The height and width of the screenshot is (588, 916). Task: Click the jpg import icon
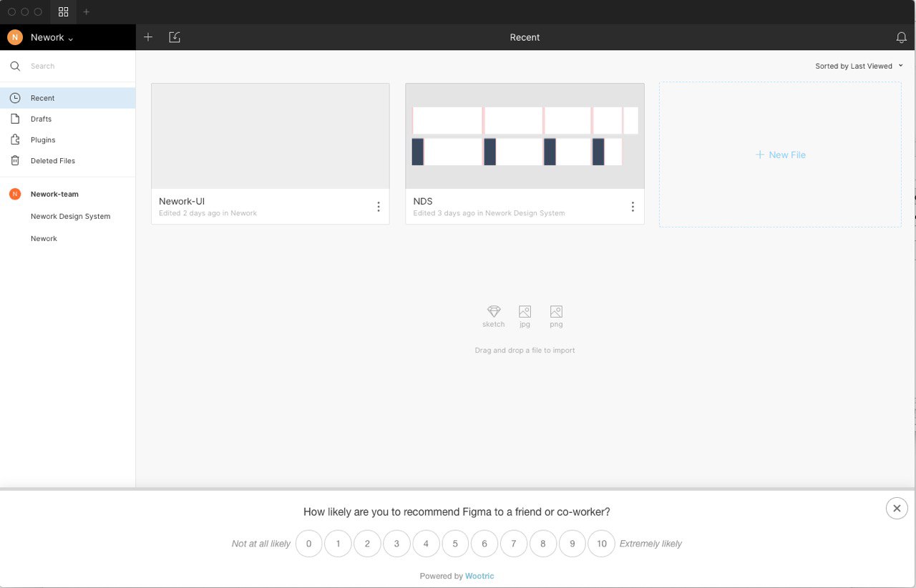[525, 311]
